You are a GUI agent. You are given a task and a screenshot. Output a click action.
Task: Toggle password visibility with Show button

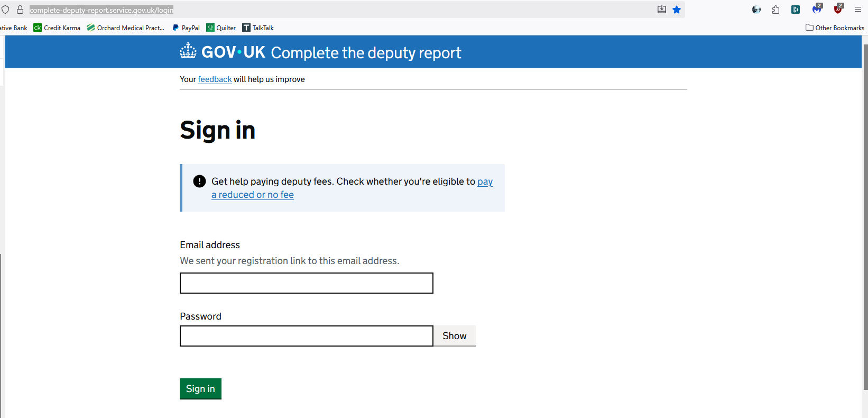click(x=454, y=336)
